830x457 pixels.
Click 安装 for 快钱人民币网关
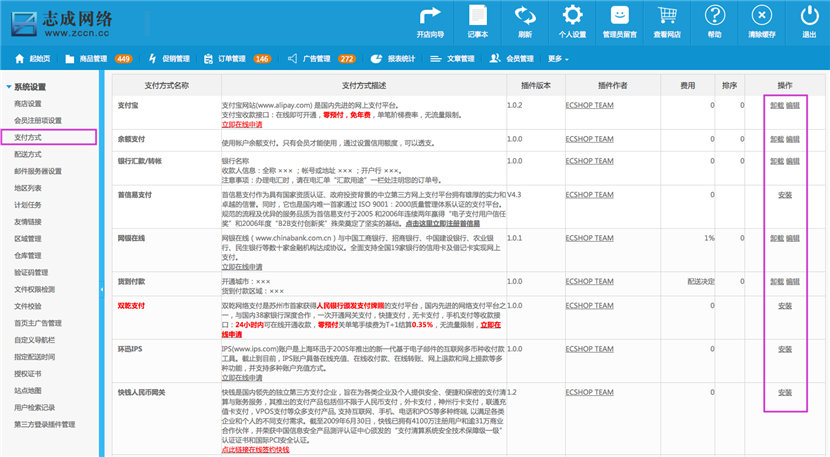[x=784, y=393]
